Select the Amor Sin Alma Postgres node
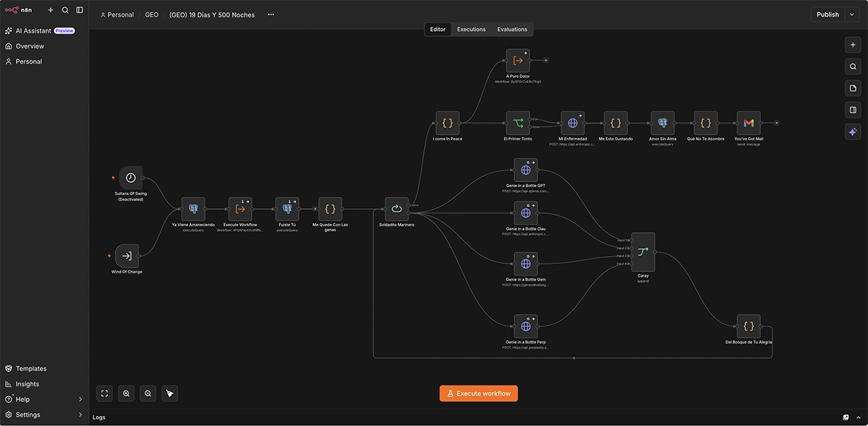 663,123
